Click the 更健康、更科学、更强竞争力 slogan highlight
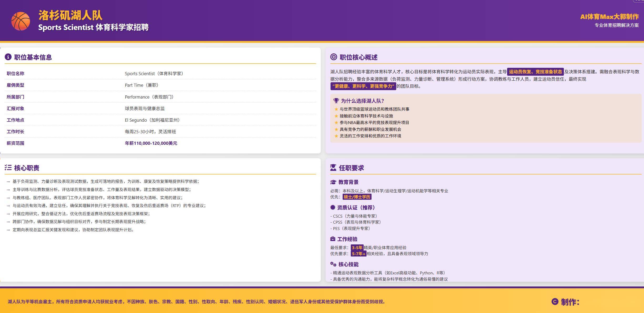Image resolution: width=644 pixels, height=313 pixels. click(x=363, y=86)
